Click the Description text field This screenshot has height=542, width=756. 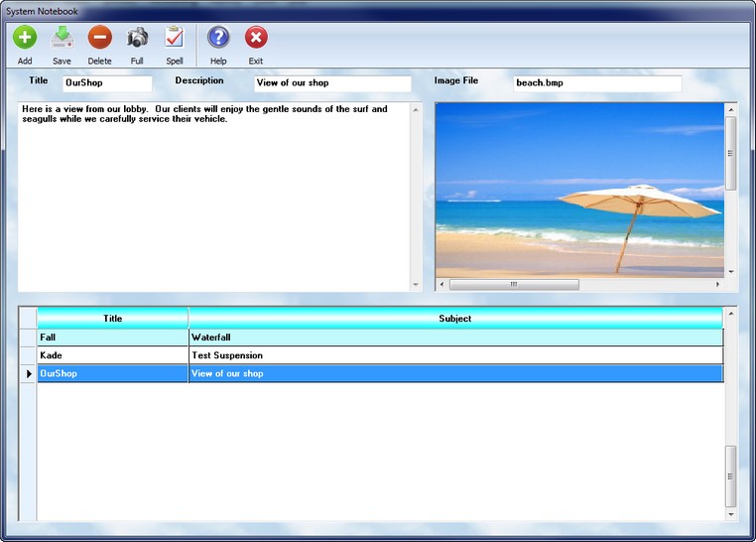(x=331, y=83)
